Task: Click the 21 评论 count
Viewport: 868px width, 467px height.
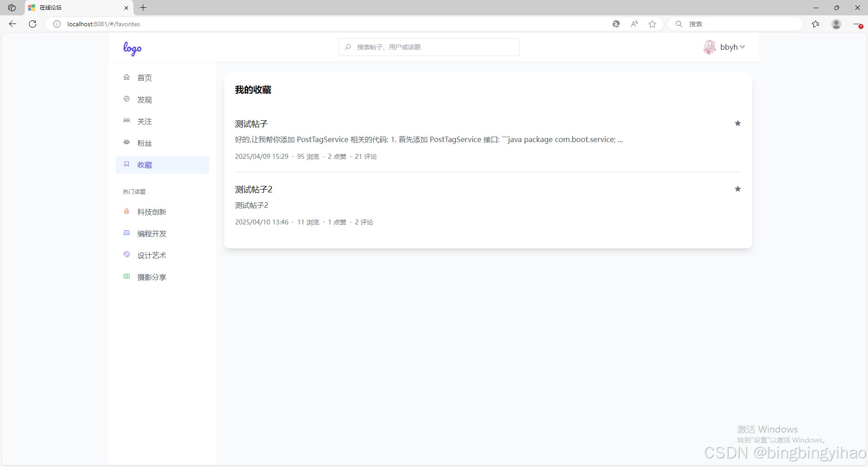Action: tap(366, 157)
